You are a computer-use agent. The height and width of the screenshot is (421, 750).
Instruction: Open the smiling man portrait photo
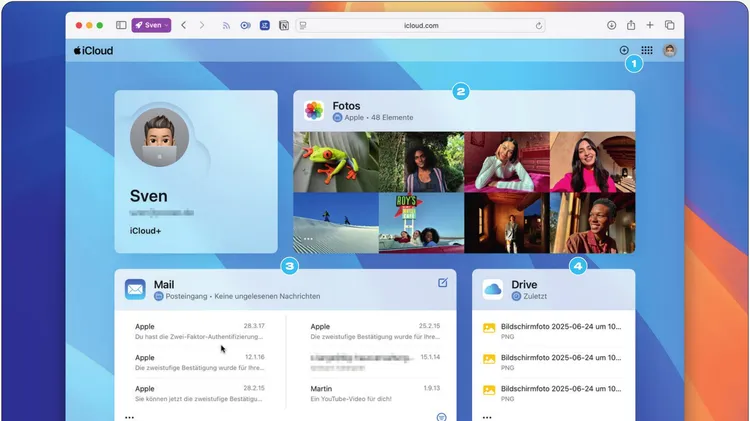click(x=593, y=223)
